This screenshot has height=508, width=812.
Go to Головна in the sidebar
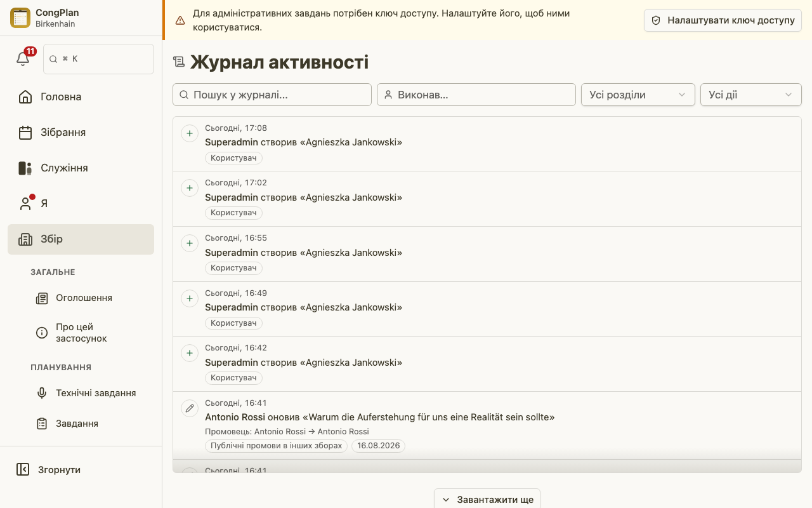point(81,97)
